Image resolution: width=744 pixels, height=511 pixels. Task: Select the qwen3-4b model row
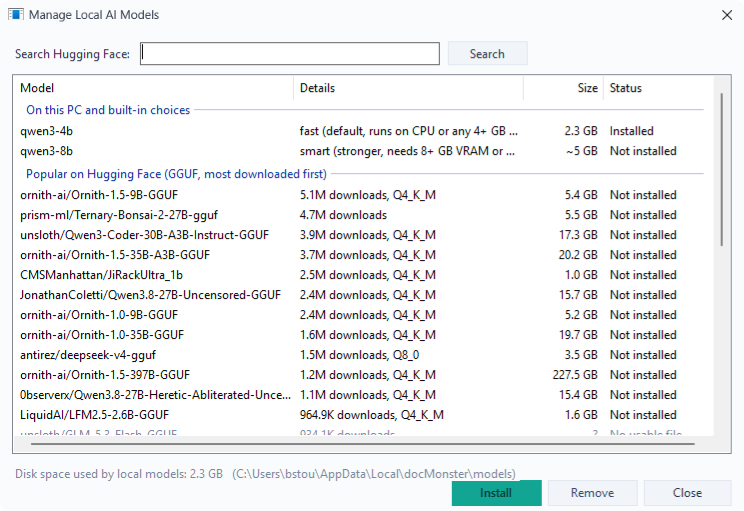[363, 131]
